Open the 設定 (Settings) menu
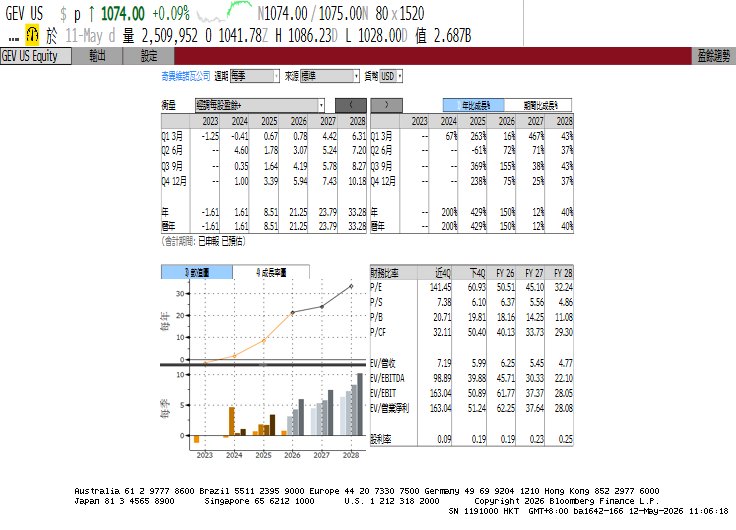736x530 pixels. [x=149, y=56]
